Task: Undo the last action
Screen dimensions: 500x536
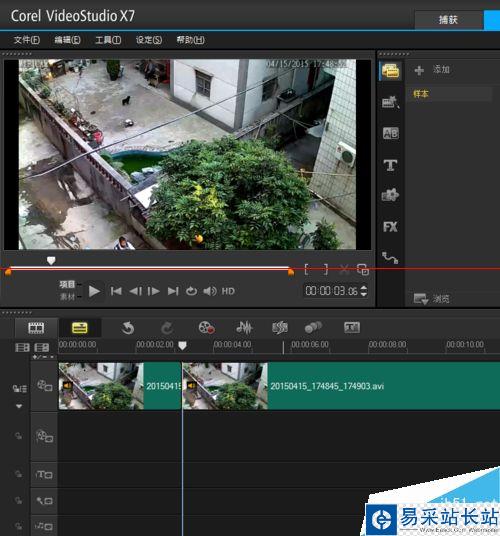Action: tap(127, 328)
